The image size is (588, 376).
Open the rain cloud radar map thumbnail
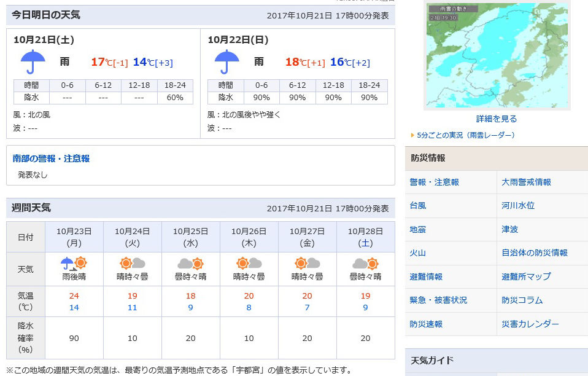point(497,55)
